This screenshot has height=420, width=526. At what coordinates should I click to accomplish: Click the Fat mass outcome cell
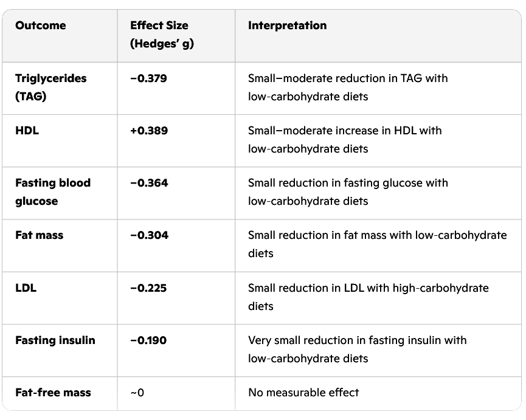coord(39,235)
